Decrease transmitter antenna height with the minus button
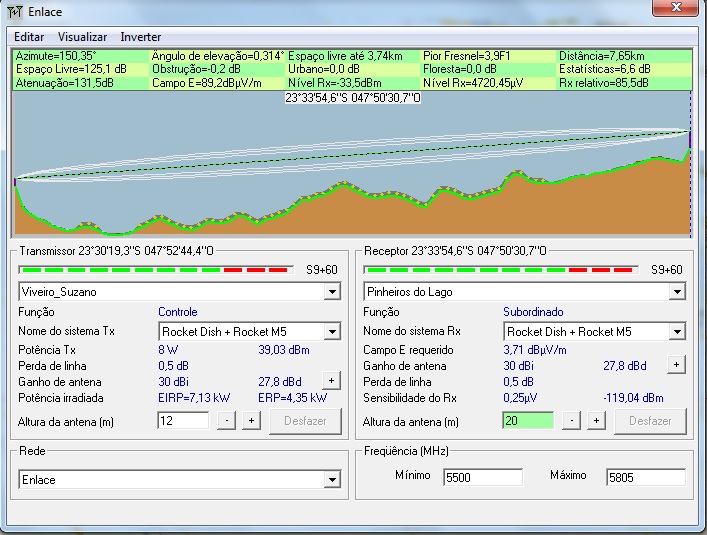707x535 pixels. click(227, 421)
